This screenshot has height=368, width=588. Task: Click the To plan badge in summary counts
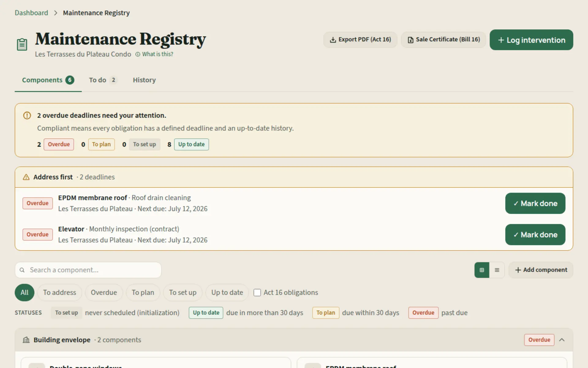101,144
